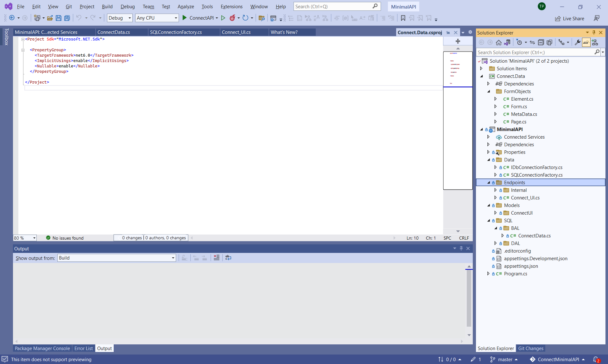The width and height of the screenshot is (608, 364).
Task: Expand the Solution Items folder
Action: 481,69
